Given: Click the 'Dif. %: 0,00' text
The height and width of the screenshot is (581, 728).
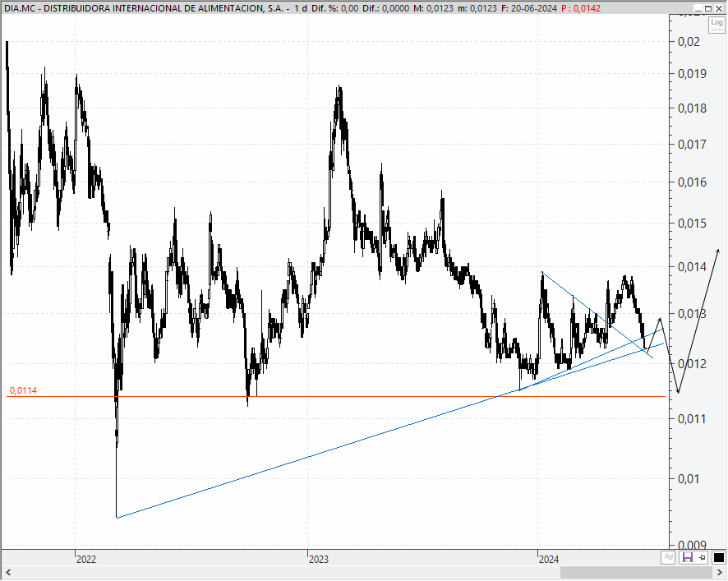Looking at the screenshot, I should point(334,8).
